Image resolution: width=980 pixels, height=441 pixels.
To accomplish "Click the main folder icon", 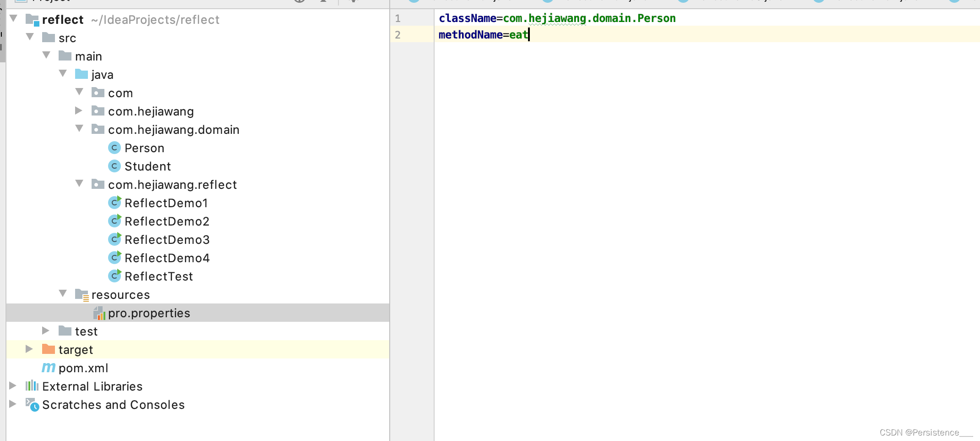I will pyautogui.click(x=65, y=55).
